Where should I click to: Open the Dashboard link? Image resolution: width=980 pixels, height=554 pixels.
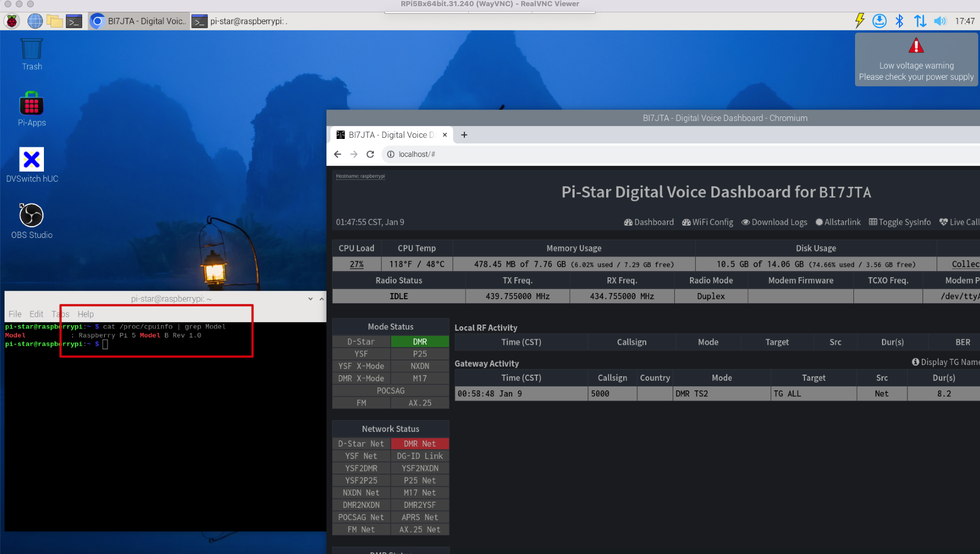(x=649, y=222)
